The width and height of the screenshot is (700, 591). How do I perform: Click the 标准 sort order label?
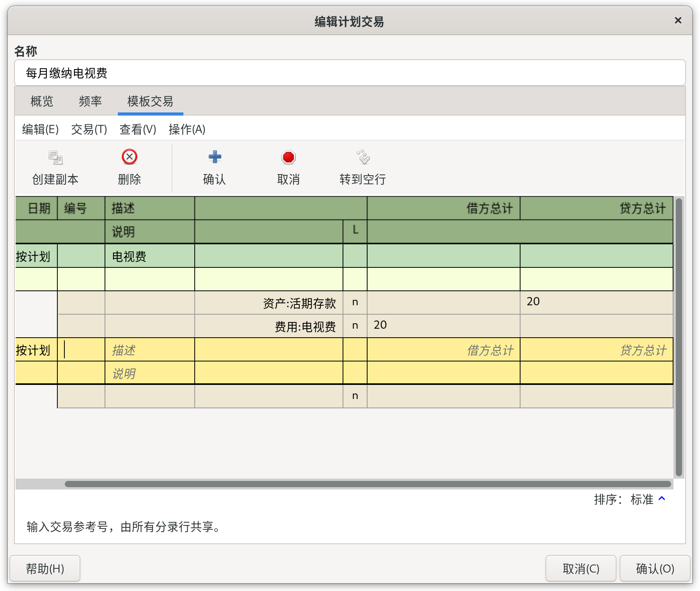click(x=642, y=499)
